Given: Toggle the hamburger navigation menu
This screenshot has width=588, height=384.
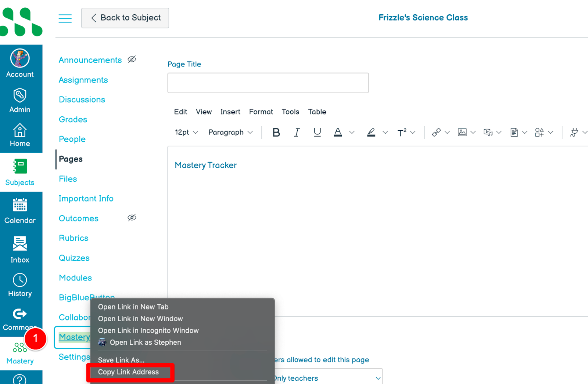Looking at the screenshot, I should point(65,18).
